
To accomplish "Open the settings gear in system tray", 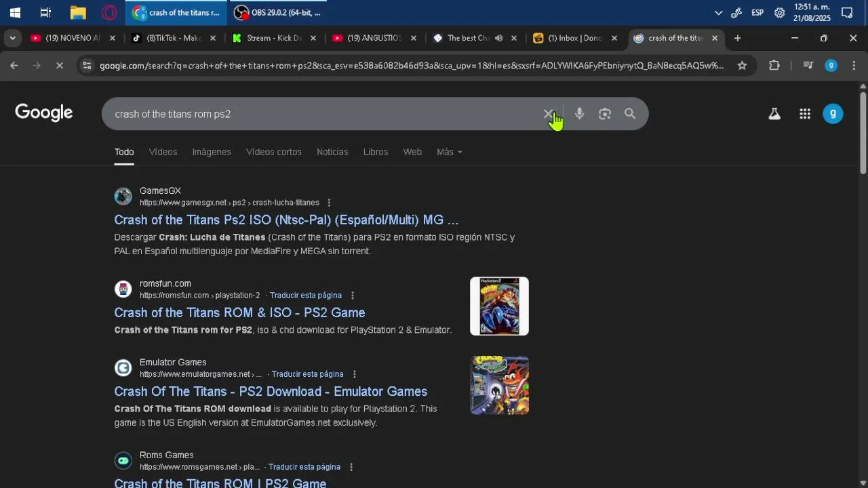I will pos(780,12).
